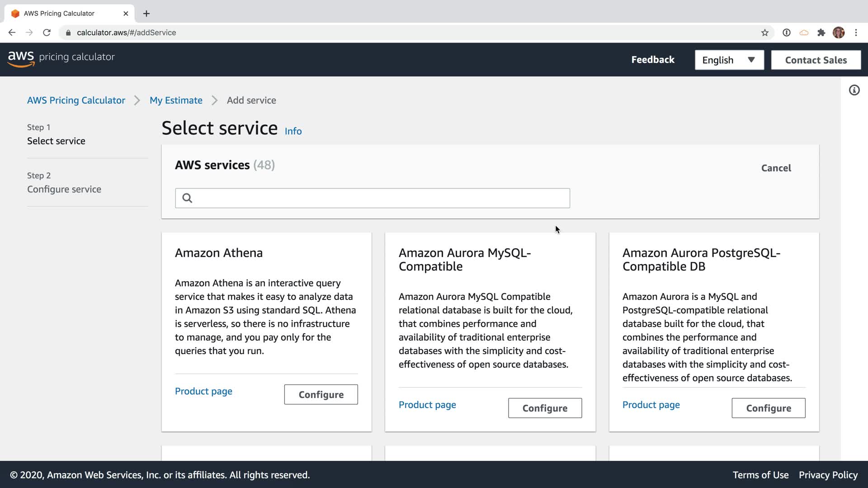Cancel adding a service
The image size is (868, 488).
tap(776, 168)
